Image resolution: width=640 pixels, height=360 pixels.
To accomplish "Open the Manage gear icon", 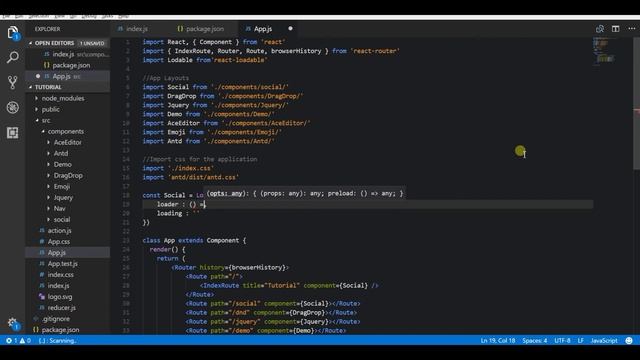I will tap(13, 324).
